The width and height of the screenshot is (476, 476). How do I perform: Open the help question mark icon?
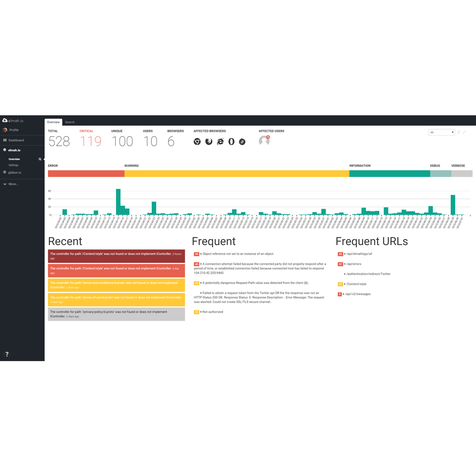tap(7, 354)
